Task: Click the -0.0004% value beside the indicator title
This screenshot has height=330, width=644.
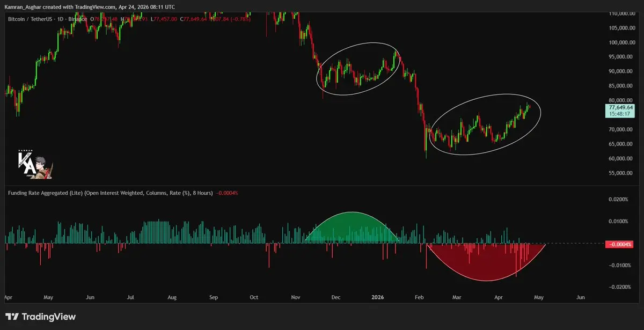Action: point(227,193)
